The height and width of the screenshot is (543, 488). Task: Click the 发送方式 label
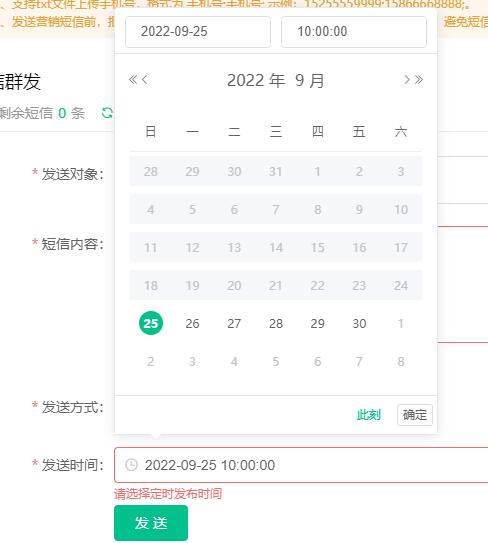tap(72, 407)
